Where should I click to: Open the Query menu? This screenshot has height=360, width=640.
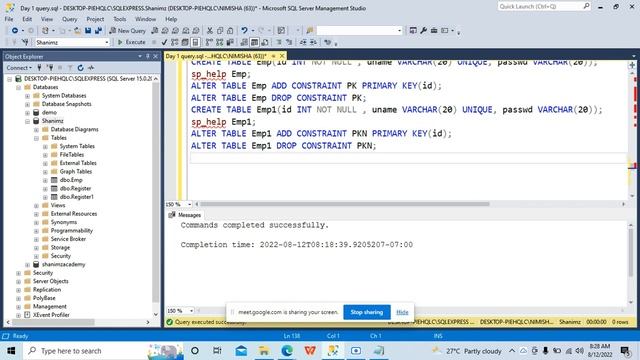[x=69, y=19]
